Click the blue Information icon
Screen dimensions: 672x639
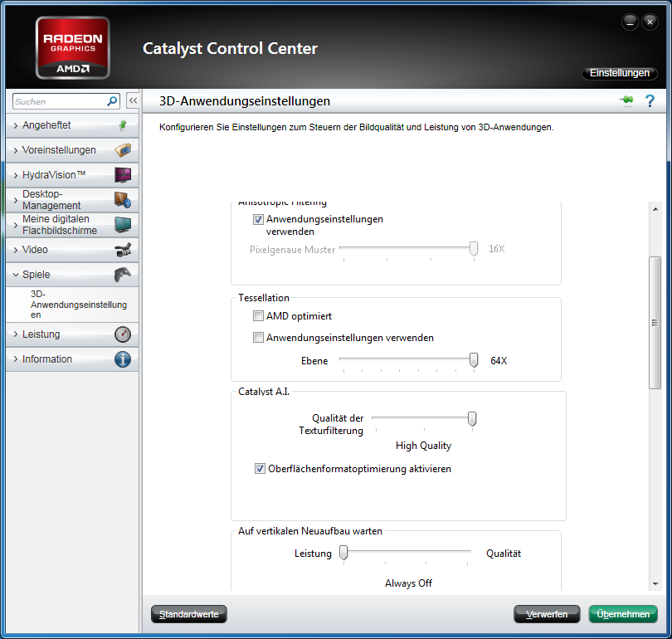pyautogui.click(x=123, y=359)
